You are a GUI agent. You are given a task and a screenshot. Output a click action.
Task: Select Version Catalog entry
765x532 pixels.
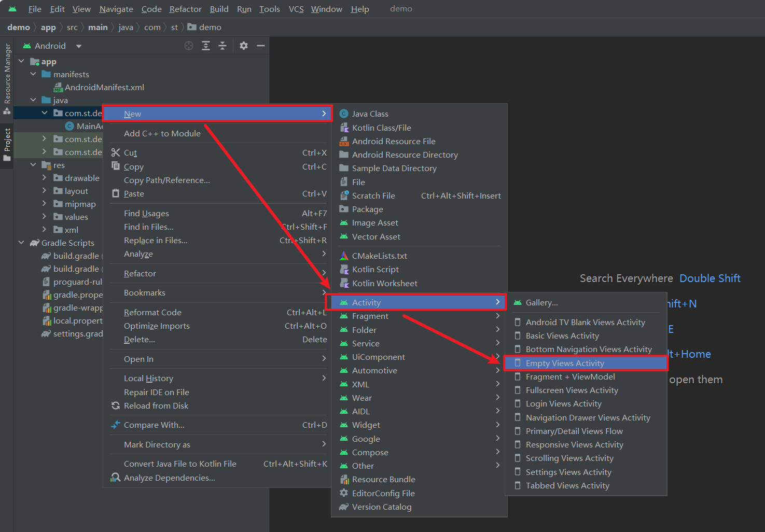point(419,507)
